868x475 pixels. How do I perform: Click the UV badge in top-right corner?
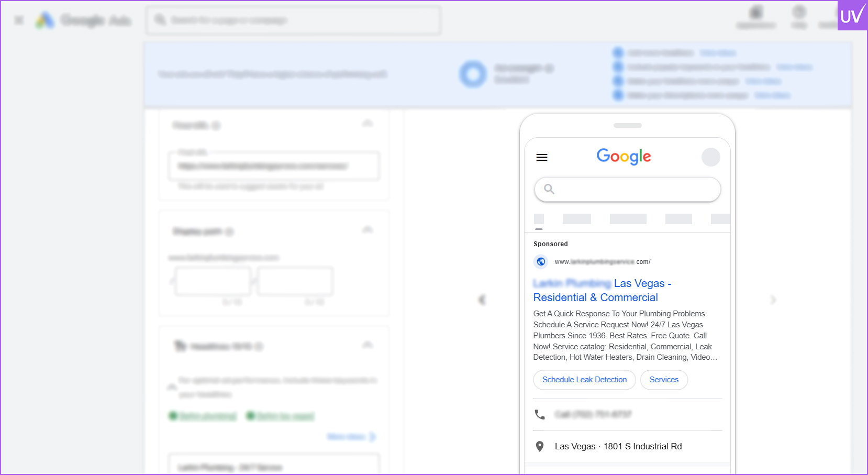(852, 16)
